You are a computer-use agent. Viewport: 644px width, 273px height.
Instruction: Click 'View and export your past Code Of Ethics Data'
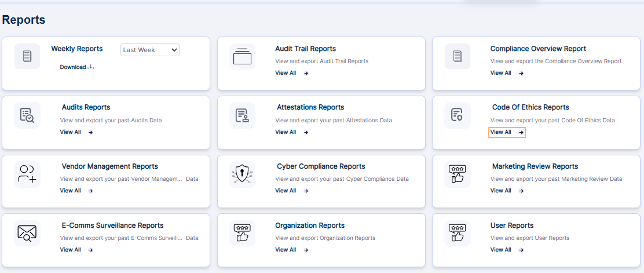coord(553,121)
